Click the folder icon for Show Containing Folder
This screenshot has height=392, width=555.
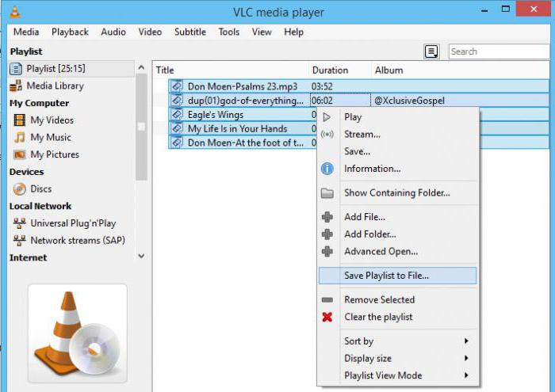point(327,193)
